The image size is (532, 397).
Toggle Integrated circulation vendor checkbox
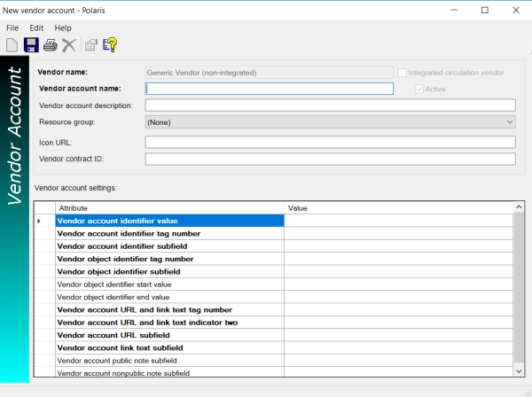(403, 72)
